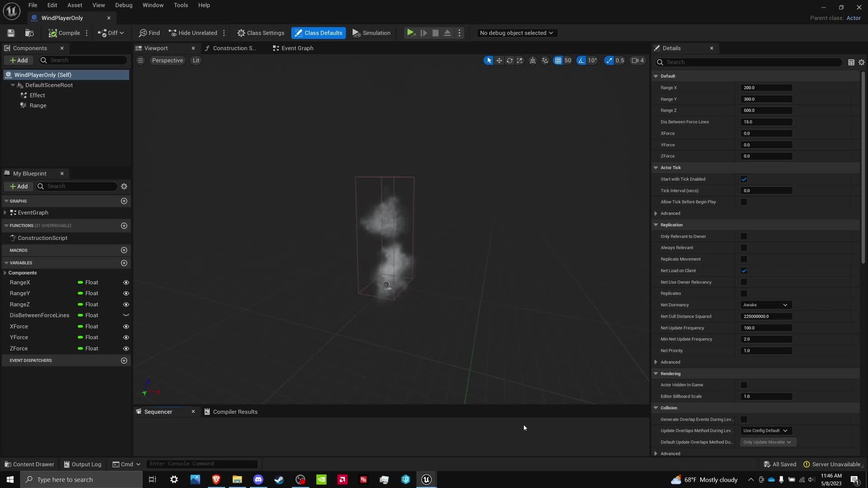Save the current blueprint
The width and height of the screenshot is (868, 488).
pyautogui.click(x=10, y=33)
